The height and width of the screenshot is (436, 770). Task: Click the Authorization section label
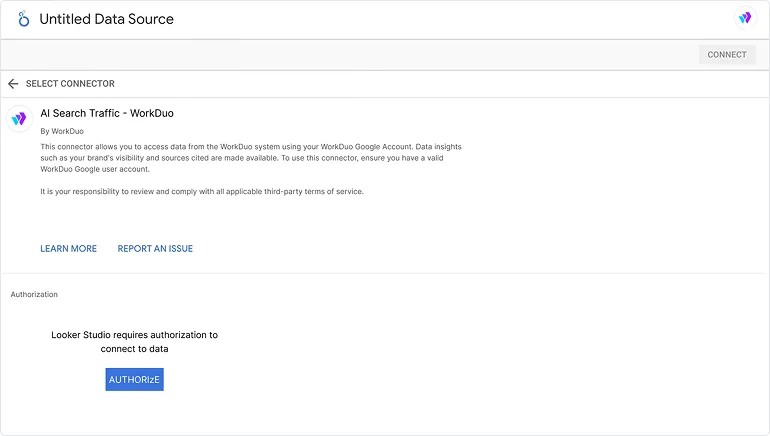point(34,294)
